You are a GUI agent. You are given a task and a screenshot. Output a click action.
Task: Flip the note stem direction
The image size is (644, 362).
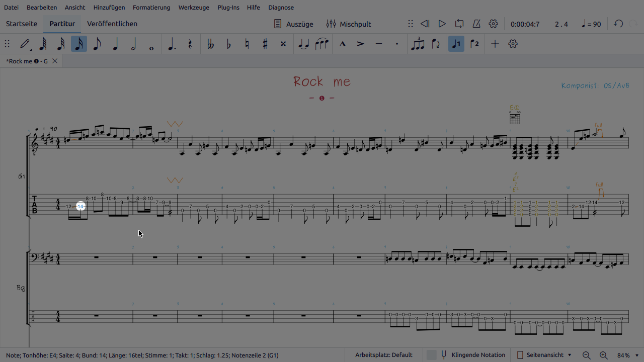pos(436,44)
